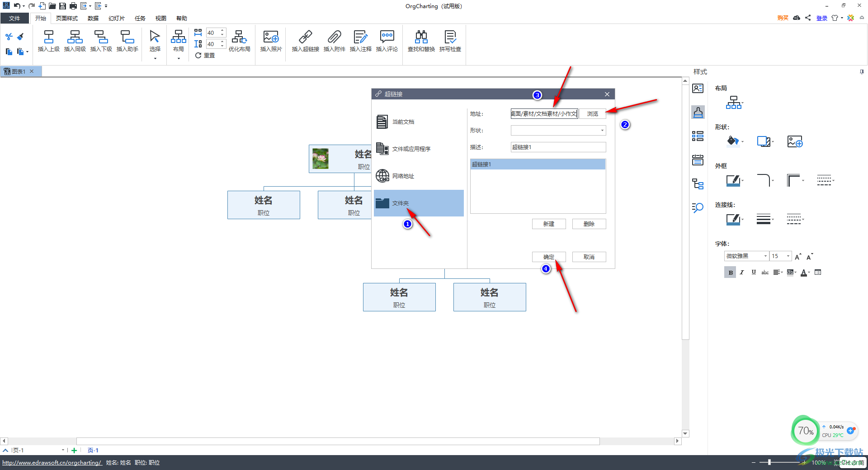Toggle underline text formatting in style panel
Viewport: 868px width, 470px height.
pos(753,273)
